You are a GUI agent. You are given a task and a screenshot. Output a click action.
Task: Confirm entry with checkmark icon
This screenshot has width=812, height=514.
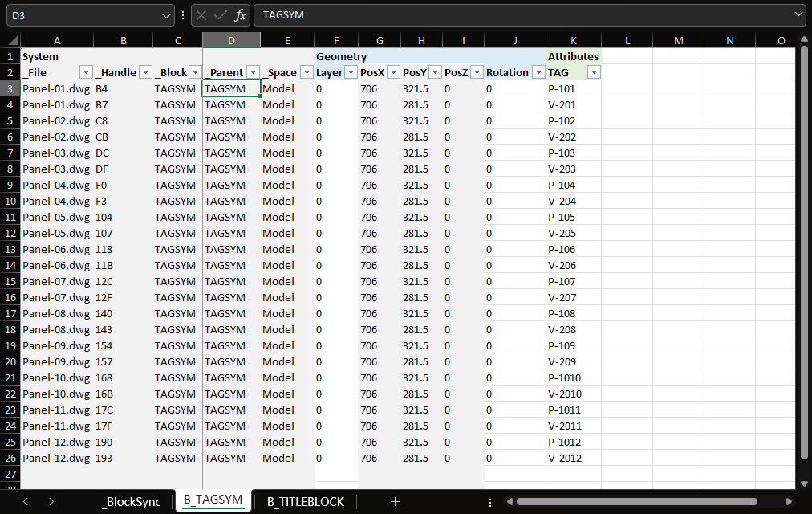pos(221,15)
